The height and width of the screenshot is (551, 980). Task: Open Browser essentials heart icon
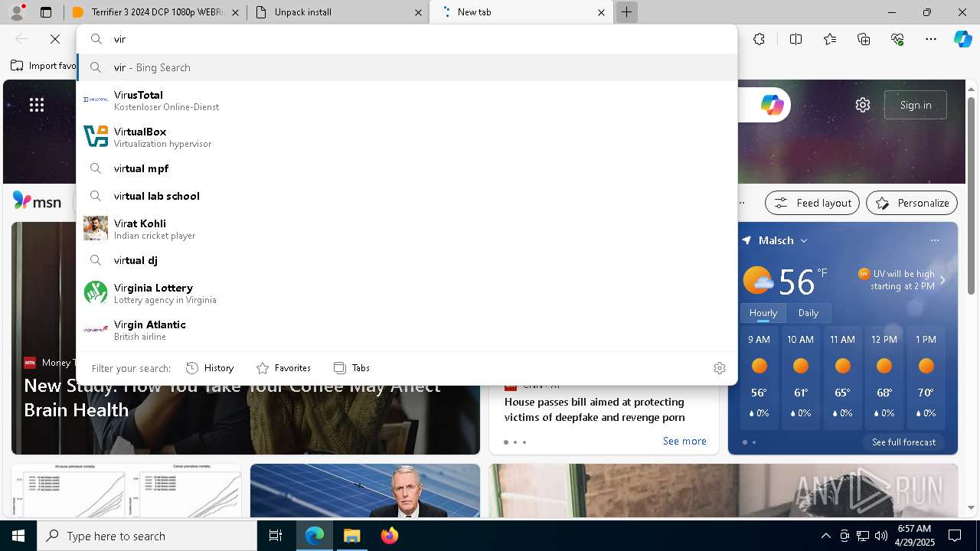point(897,39)
